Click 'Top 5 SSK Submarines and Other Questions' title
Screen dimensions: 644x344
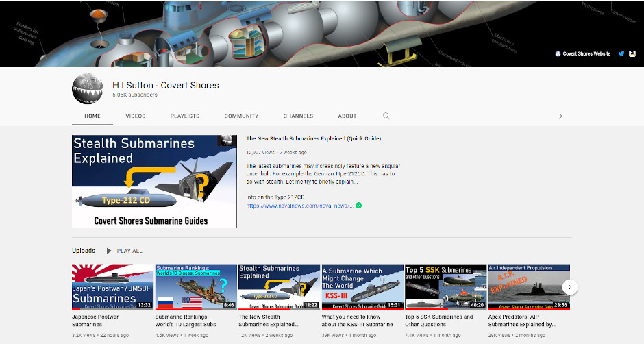click(x=439, y=321)
